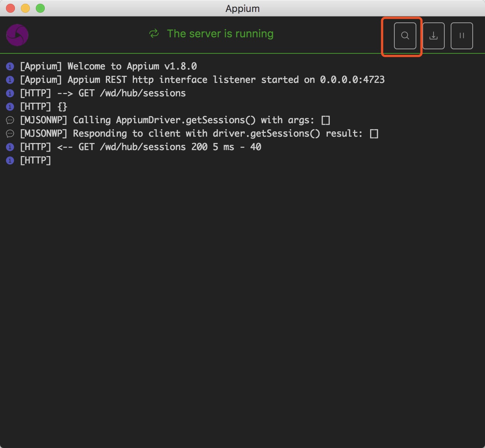
Task: Stop the server with the pause button
Action: point(461,36)
